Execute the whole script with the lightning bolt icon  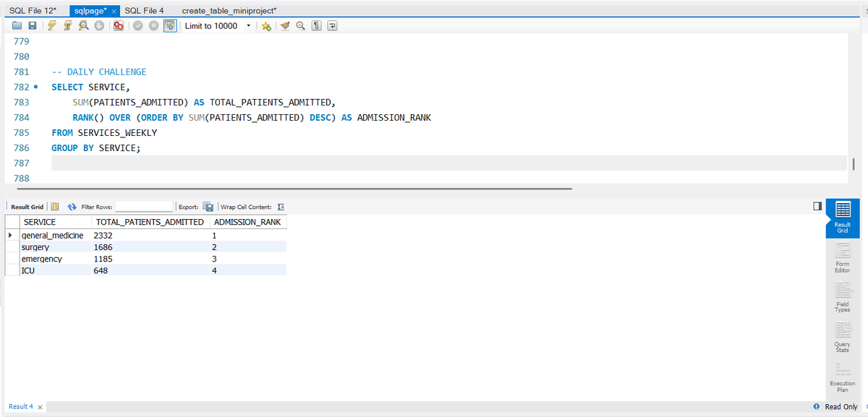pyautogui.click(x=52, y=26)
